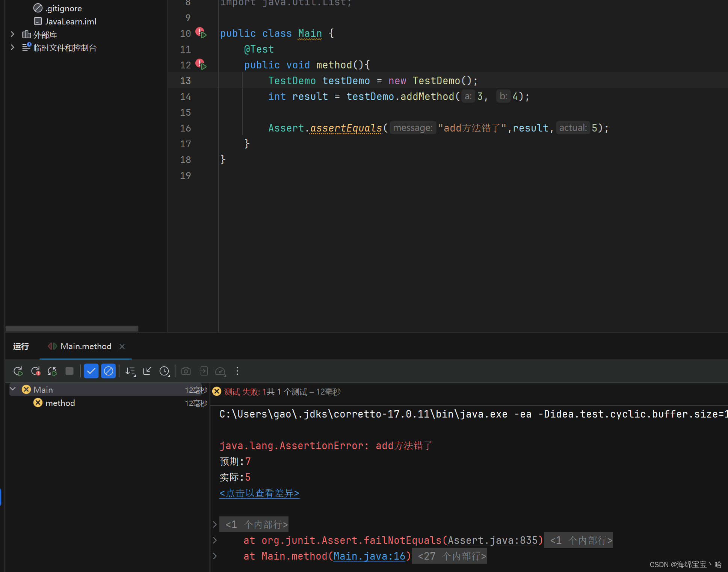Click the export test results icon

pos(204,371)
